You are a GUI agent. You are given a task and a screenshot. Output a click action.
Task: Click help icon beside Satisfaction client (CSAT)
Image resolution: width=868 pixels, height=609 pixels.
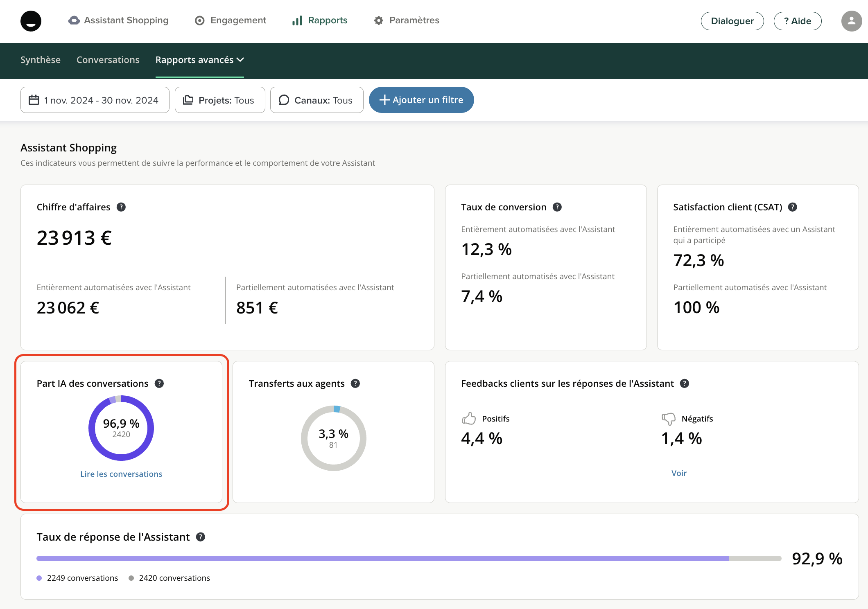(793, 207)
